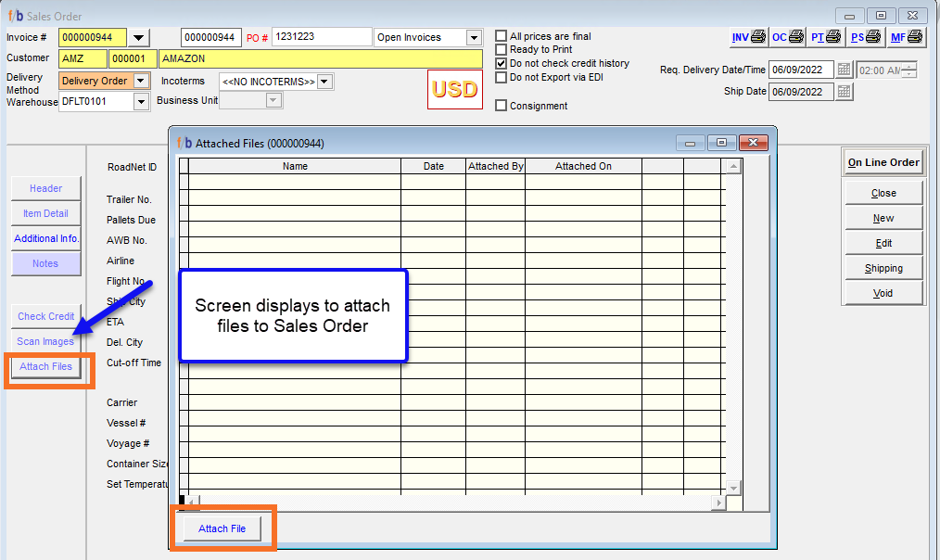Click the PS printer icon
This screenshot has width=940, height=560.
[866, 37]
